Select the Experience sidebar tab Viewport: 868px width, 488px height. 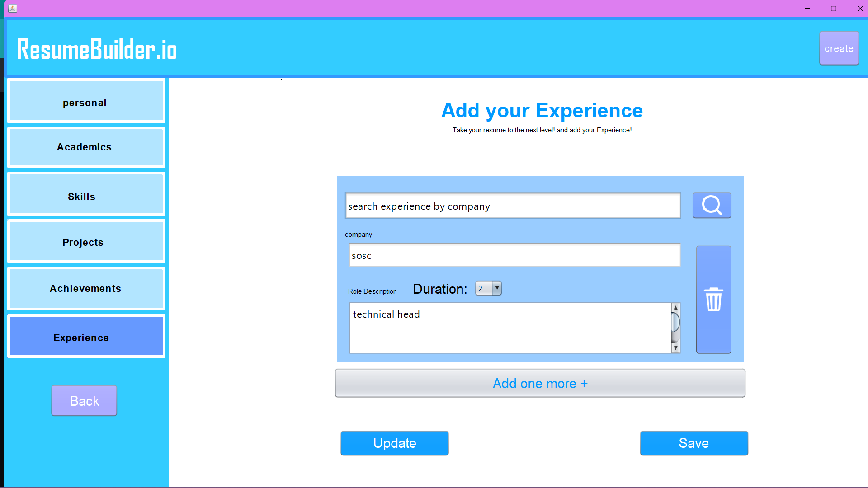click(x=86, y=336)
